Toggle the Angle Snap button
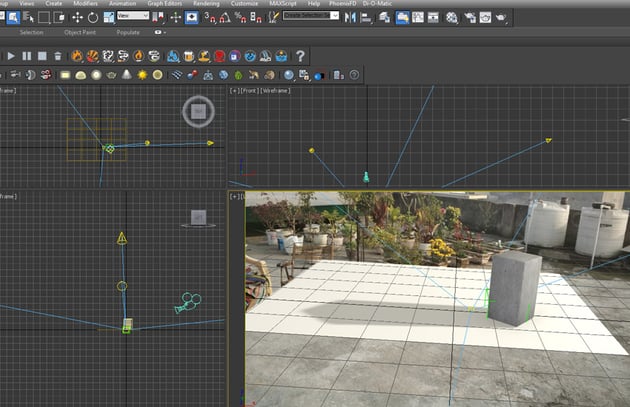Image resolution: width=630 pixels, height=407 pixels. click(225, 17)
